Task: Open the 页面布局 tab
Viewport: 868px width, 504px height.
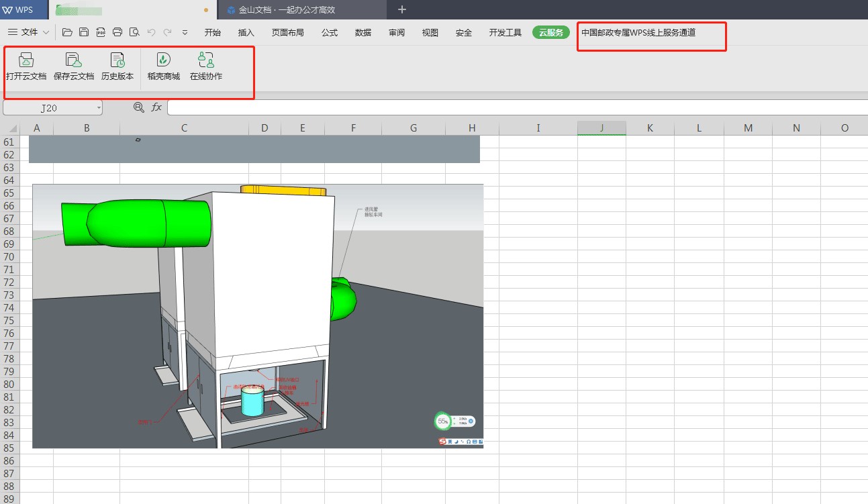Action: click(288, 32)
